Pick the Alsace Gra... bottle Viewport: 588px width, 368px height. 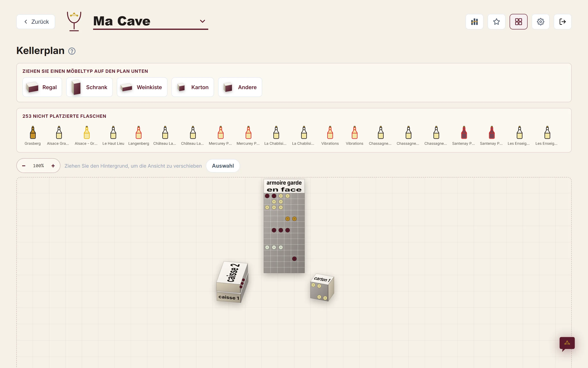[58, 136]
